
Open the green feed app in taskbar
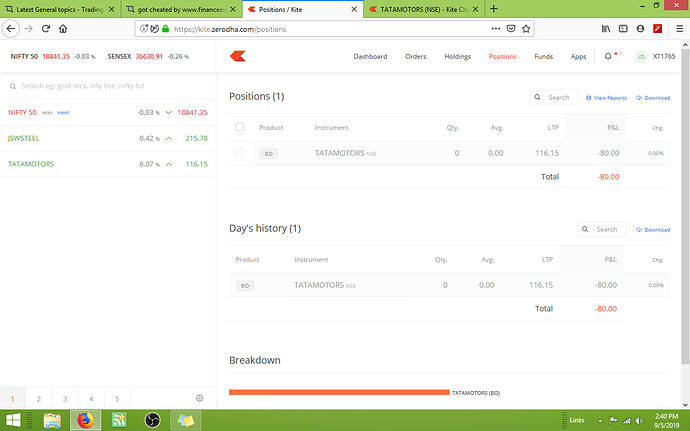point(119,420)
